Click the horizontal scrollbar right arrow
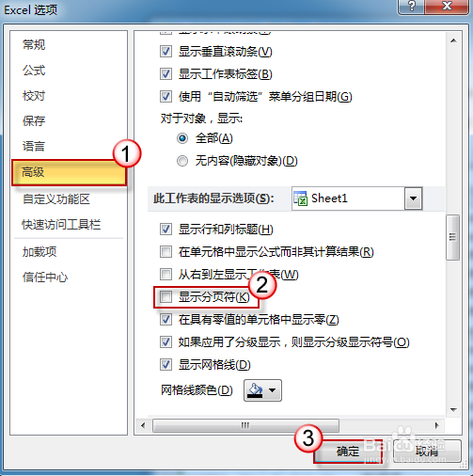Screen dimensions: 473x476 [437, 425]
